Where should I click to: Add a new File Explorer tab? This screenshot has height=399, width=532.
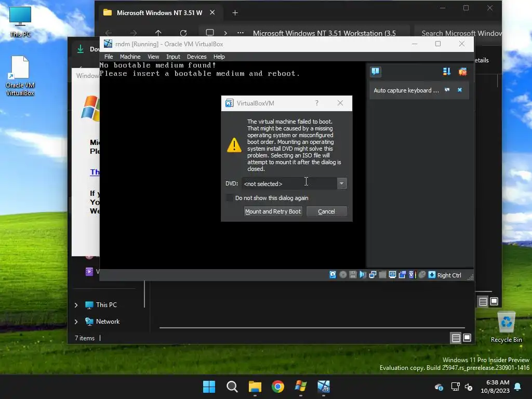pos(235,13)
